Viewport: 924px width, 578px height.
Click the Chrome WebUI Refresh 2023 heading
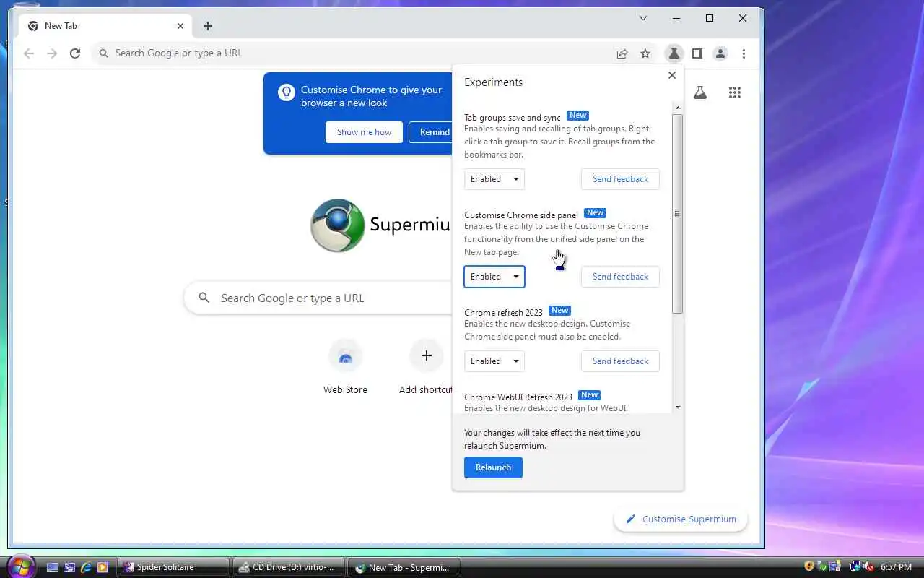tap(518, 397)
